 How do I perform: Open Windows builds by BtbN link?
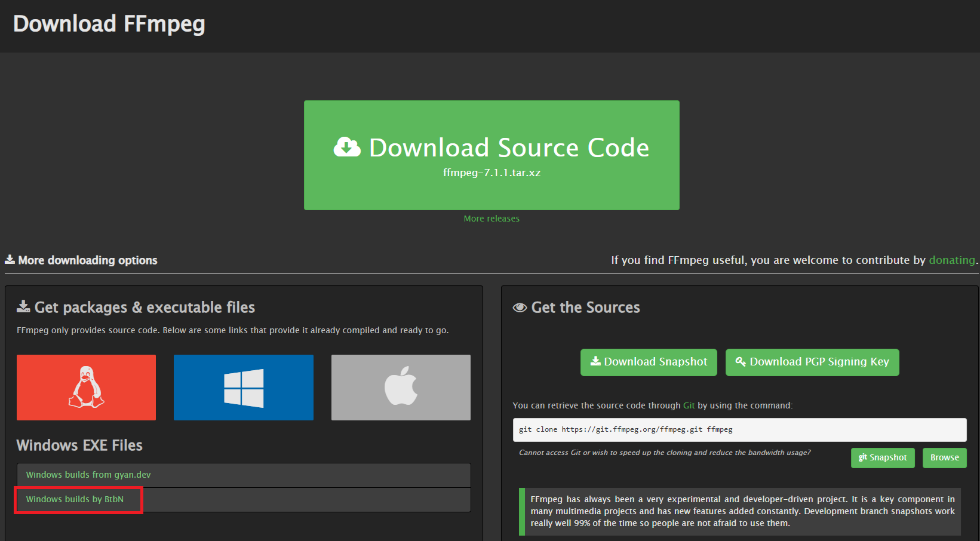click(x=75, y=499)
